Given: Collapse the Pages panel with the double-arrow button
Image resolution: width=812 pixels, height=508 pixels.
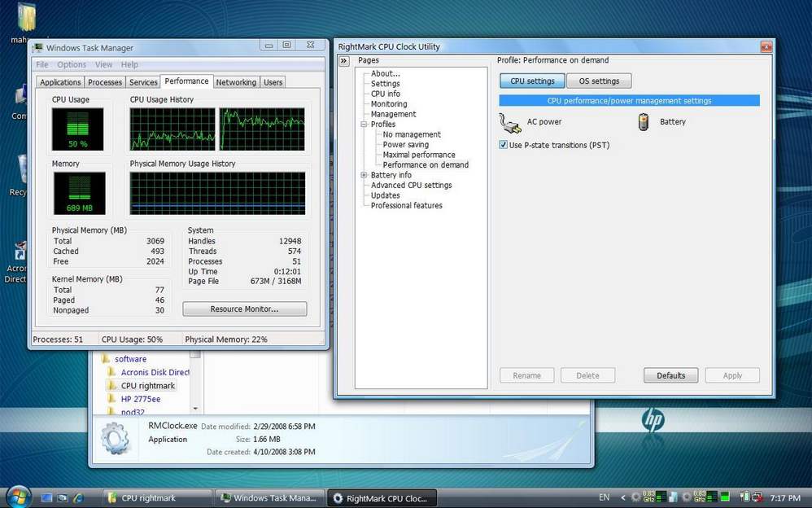Looking at the screenshot, I should (x=344, y=61).
